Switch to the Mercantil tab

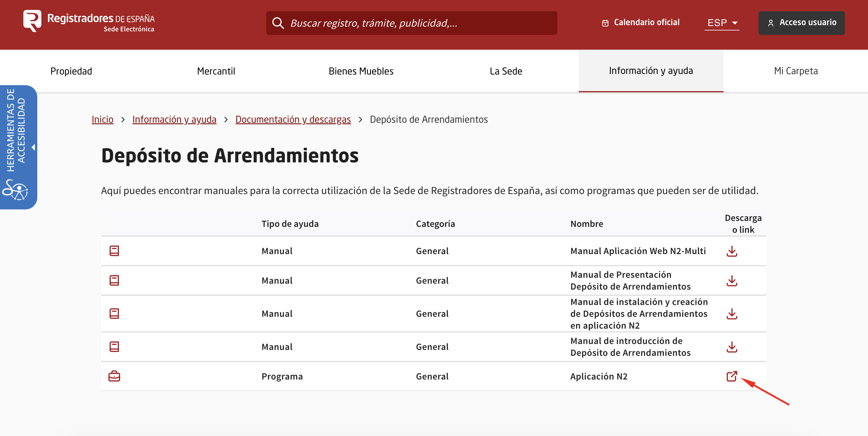click(x=216, y=71)
